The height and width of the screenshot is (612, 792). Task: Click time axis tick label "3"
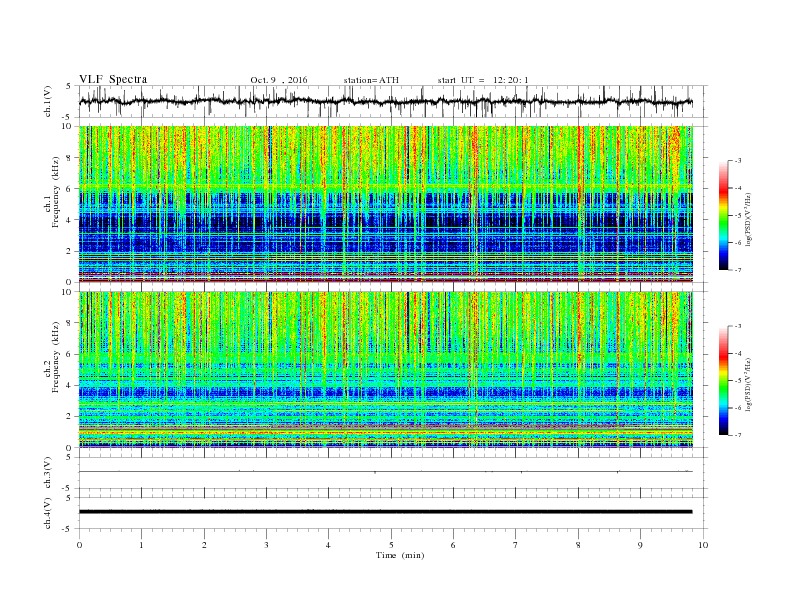pyautogui.click(x=266, y=545)
